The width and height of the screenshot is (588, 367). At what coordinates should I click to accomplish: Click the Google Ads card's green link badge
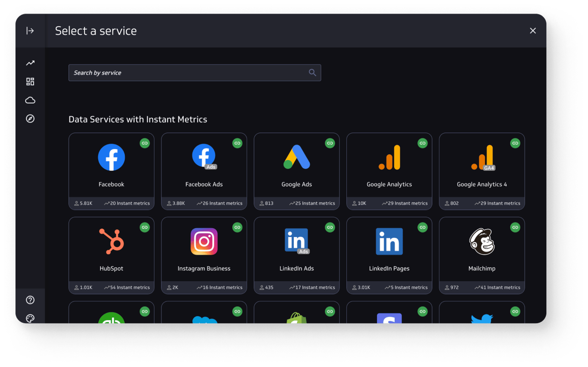pos(330,143)
